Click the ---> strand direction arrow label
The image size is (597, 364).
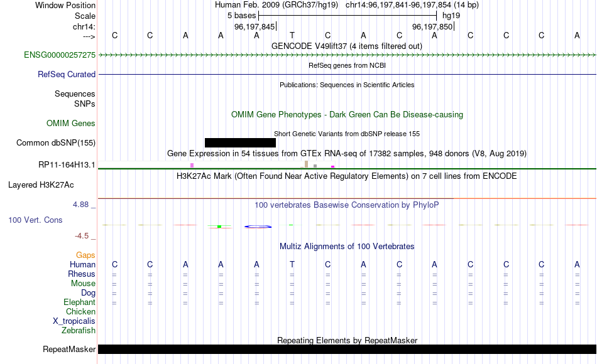coord(89,36)
